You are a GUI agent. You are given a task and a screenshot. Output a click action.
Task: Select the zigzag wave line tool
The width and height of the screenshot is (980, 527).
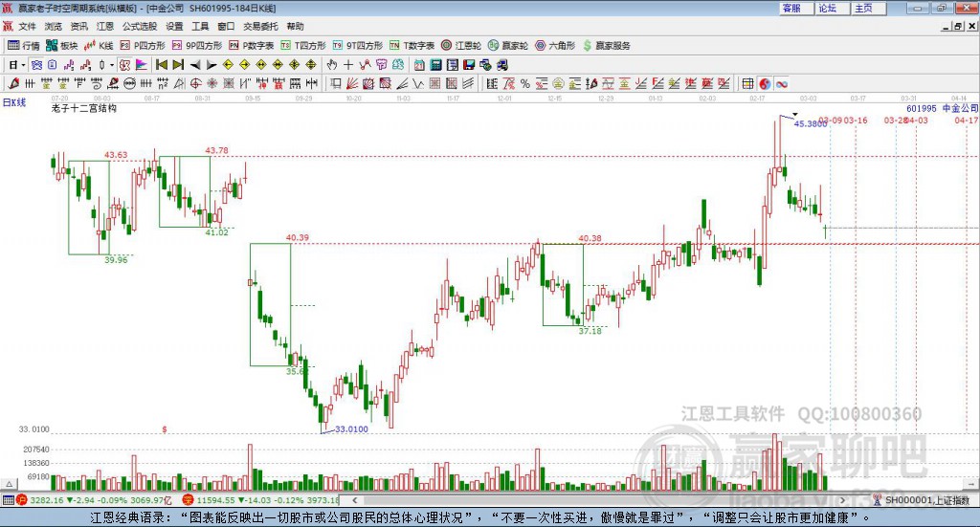pyautogui.click(x=418, y=83)
